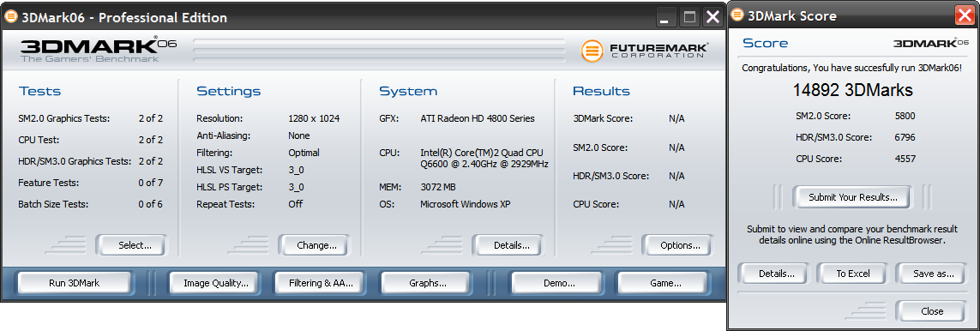The height and width of the screenshot is (331, 980).
Task: Select the HDR/SM3.0 Score value 6796
Action: coord(905,137)
